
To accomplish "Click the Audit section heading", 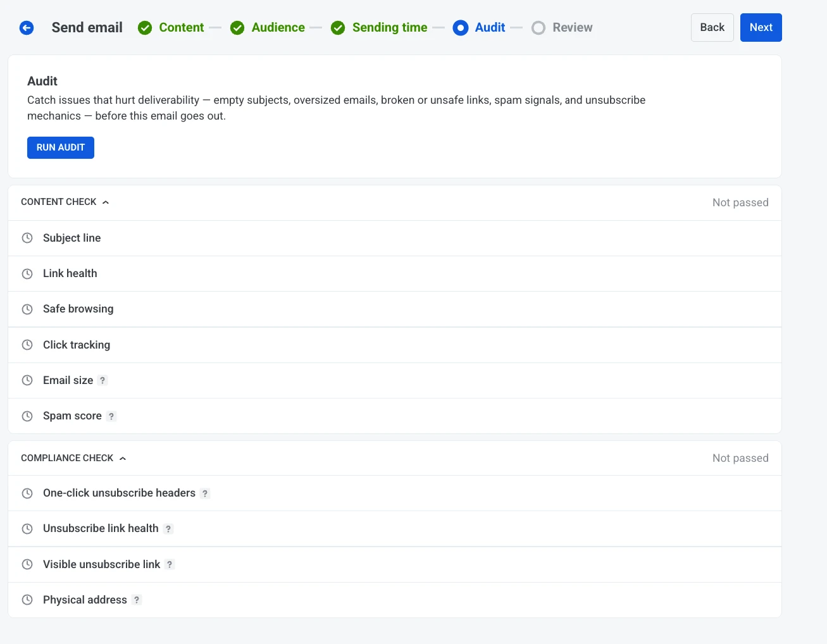I will [x=42, y=81].
